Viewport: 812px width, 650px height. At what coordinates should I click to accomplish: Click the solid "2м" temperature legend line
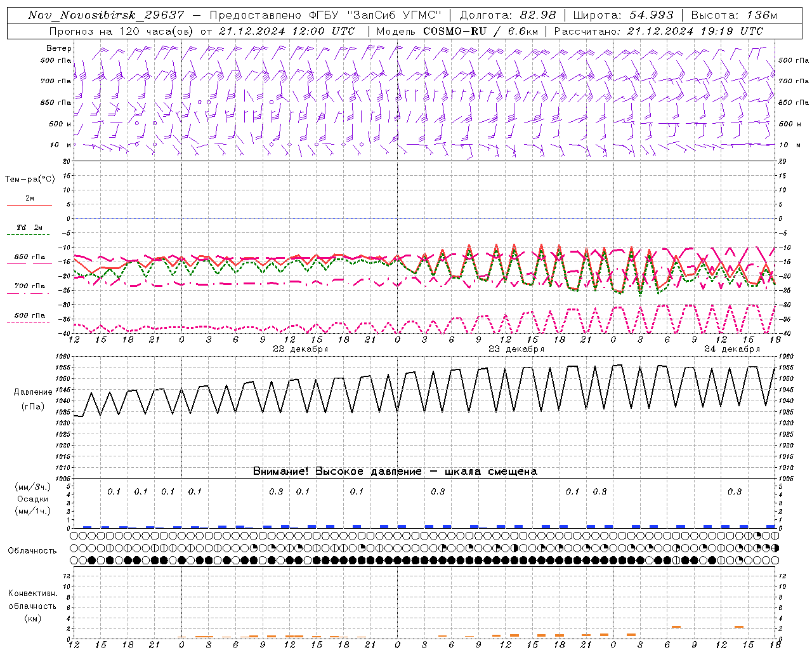[29, 205]
